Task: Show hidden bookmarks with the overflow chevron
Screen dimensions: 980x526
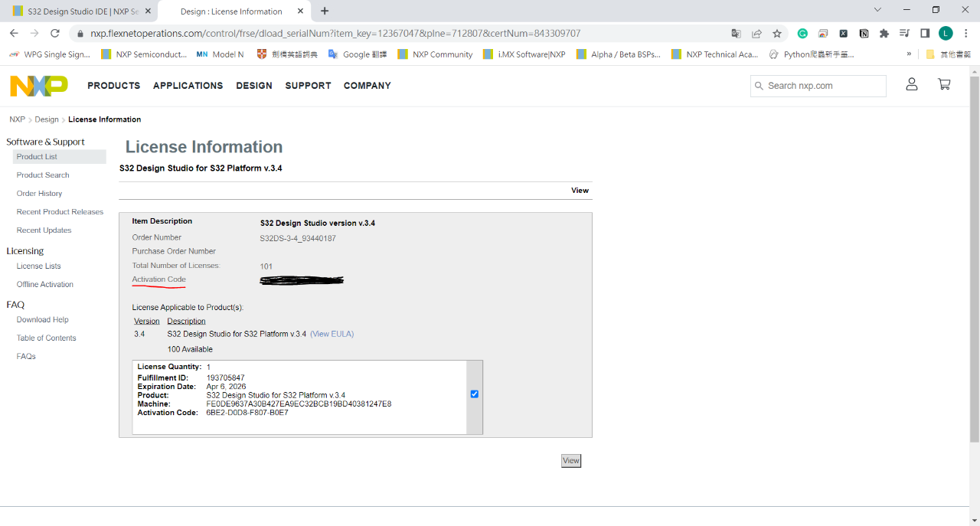Action: 909,54
